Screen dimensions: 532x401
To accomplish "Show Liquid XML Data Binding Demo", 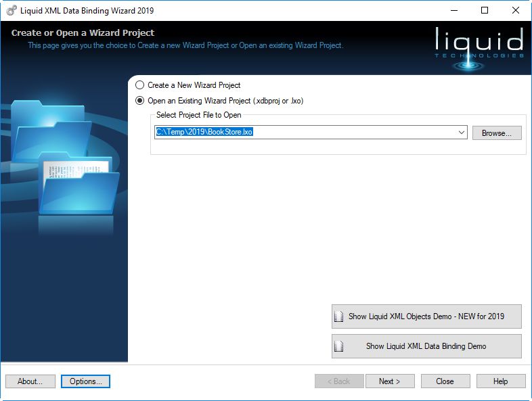I will pyautogui.click(x=426, y=346).
